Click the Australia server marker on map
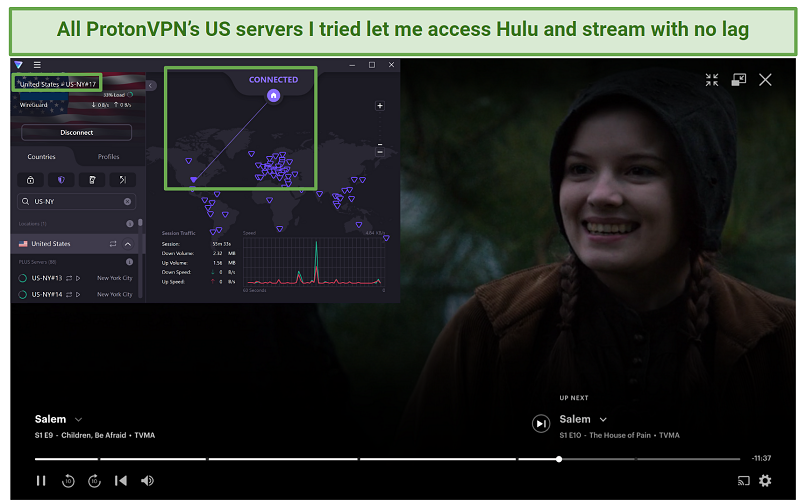Screen dimensions: 806x504 359,225
